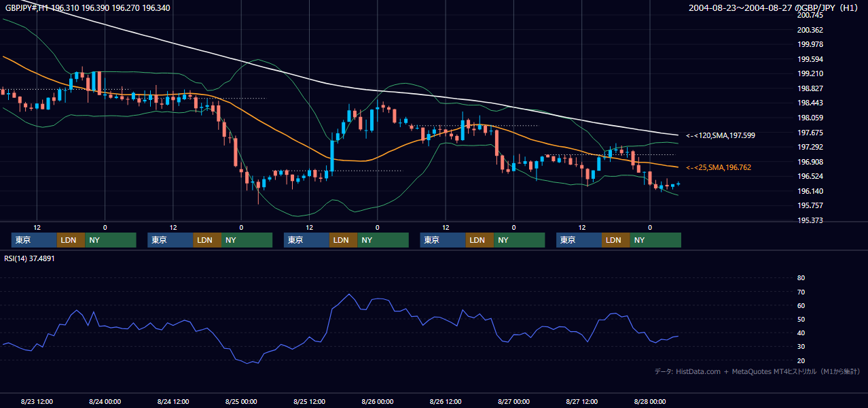Click the 199.594 price level label
The height and width of the screenshot is (408, 868).
click(810, 59)
